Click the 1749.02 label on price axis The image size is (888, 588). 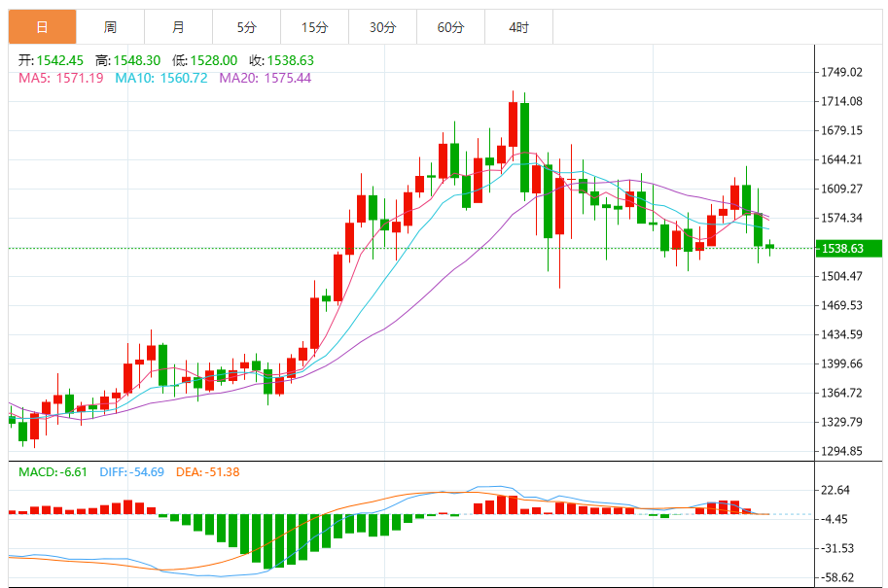842,72
